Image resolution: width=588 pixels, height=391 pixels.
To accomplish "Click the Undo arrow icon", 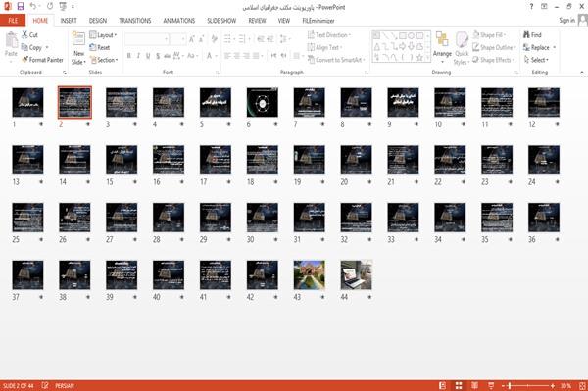I will [x=33, y=6].
